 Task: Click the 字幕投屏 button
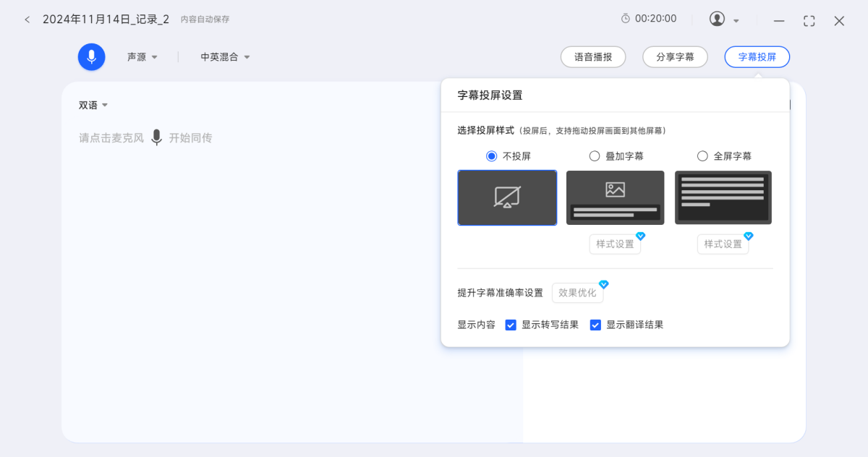click(x=757, y=57)
